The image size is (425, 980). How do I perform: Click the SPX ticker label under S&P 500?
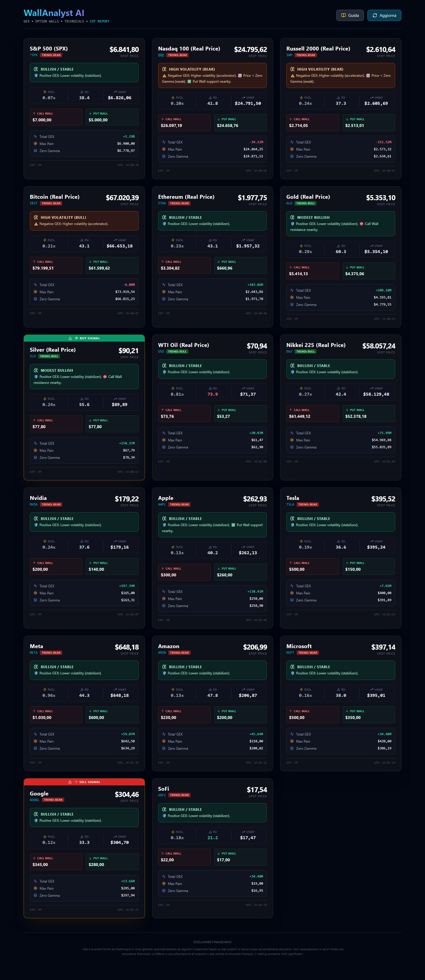click(34, 55)
